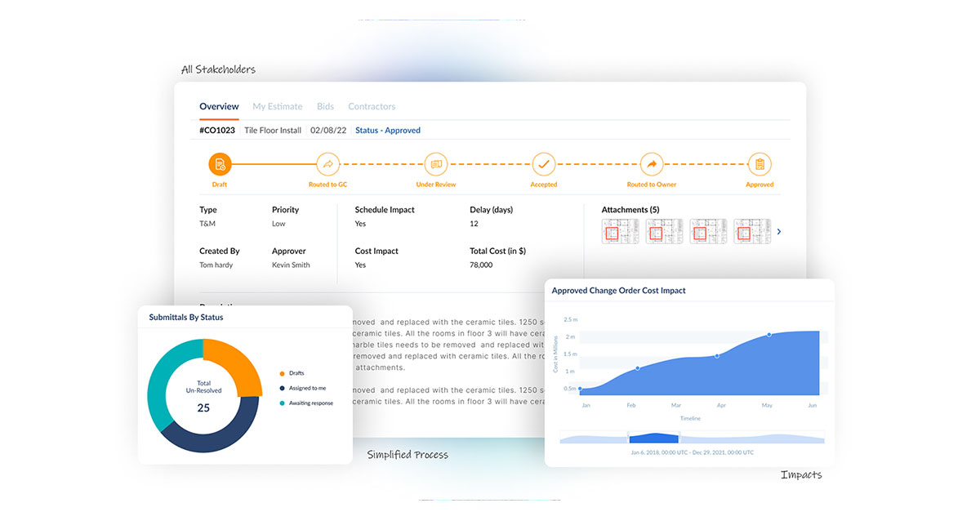Click the Total Cost value 78,000
Screen dimensions: 980x512
[x=481, y=265]
